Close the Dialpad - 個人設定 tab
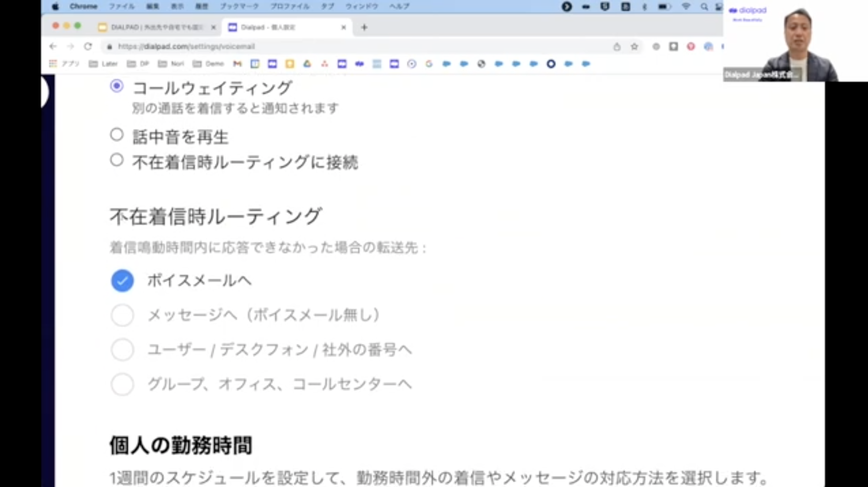Viewport: 868px width, 487px height. click(344, 27)
